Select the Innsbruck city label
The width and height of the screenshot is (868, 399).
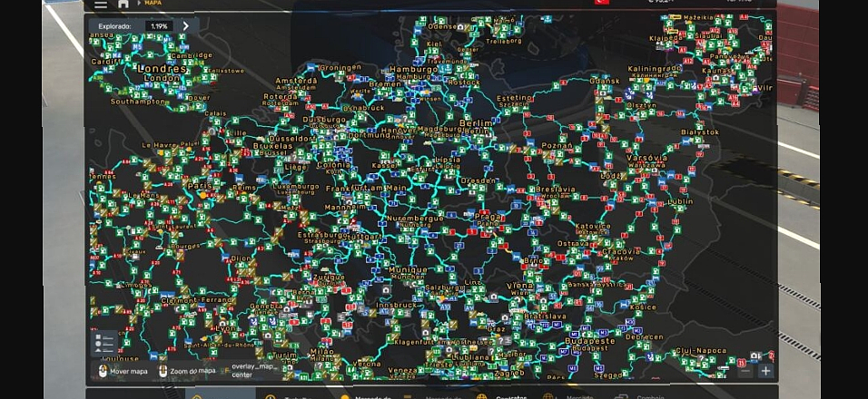(397, 305)
